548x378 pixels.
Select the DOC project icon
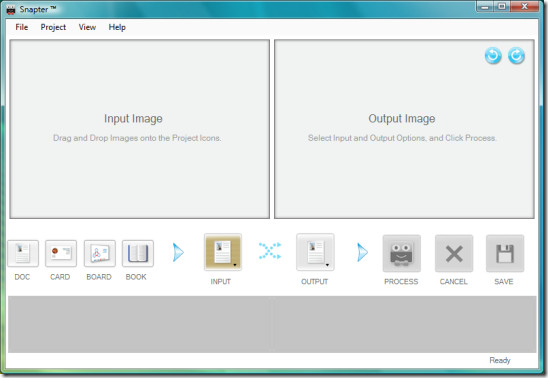(x=23, y=253)
